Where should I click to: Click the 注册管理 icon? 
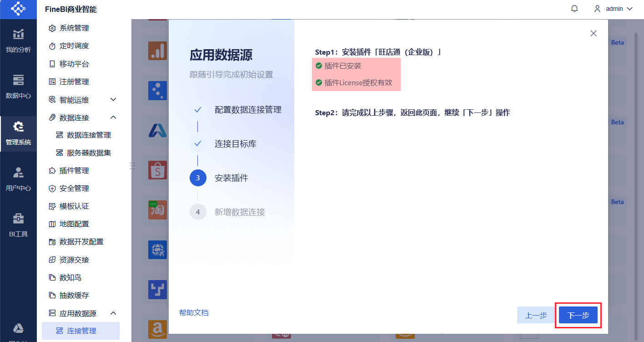(52, 82)
